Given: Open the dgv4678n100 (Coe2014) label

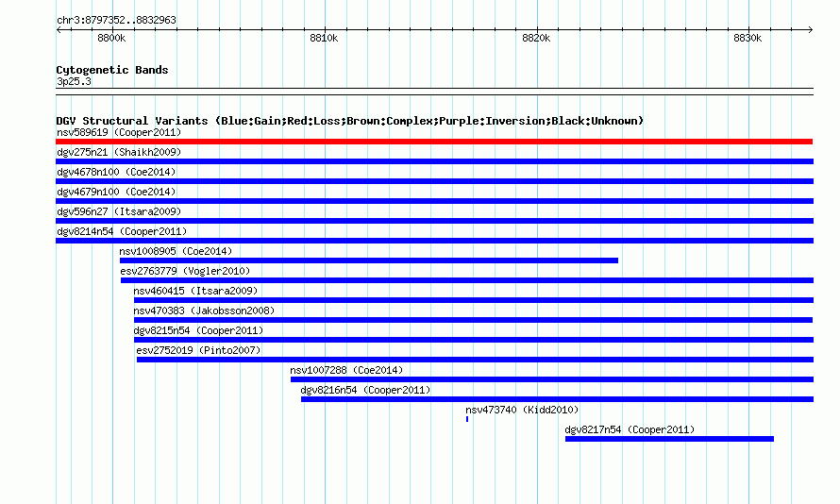Looking at the screenshot, I should pyautogui.click(x=116, y=172).
